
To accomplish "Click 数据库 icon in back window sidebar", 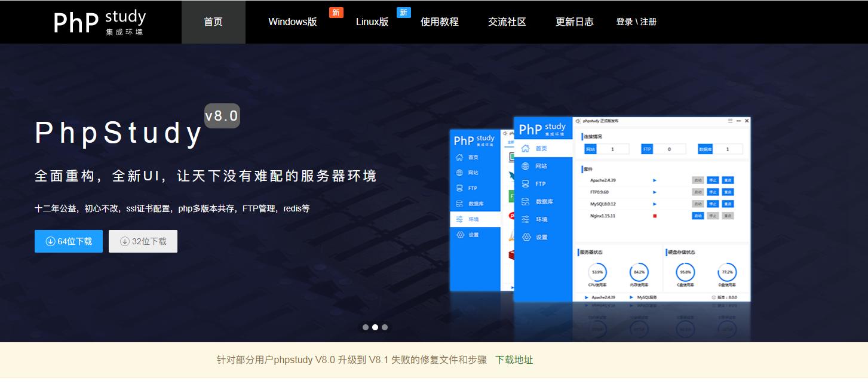I will 459,204.
